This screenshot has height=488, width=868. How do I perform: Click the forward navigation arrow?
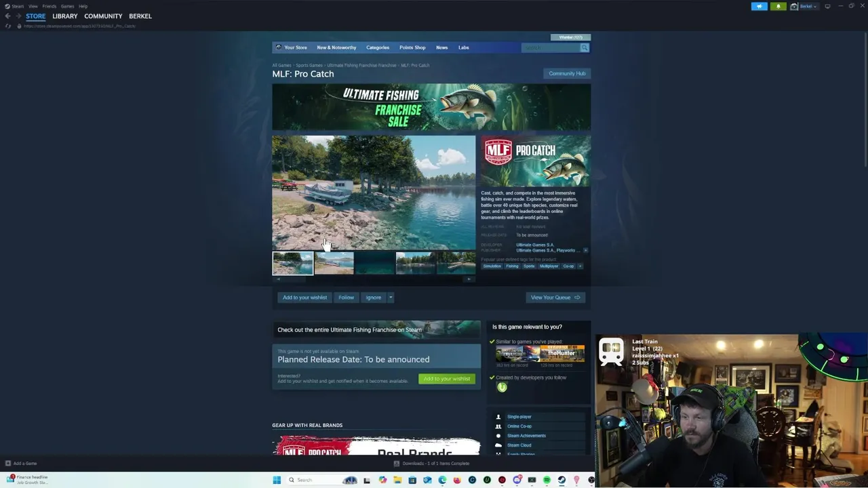(18, 16)
